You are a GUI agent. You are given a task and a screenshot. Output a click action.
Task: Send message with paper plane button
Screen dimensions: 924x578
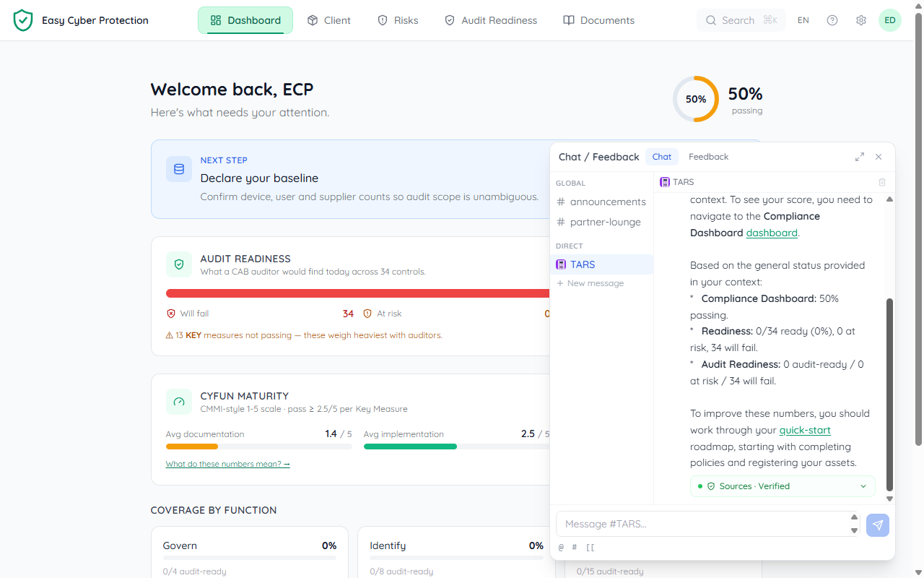[x=878, y=525]
